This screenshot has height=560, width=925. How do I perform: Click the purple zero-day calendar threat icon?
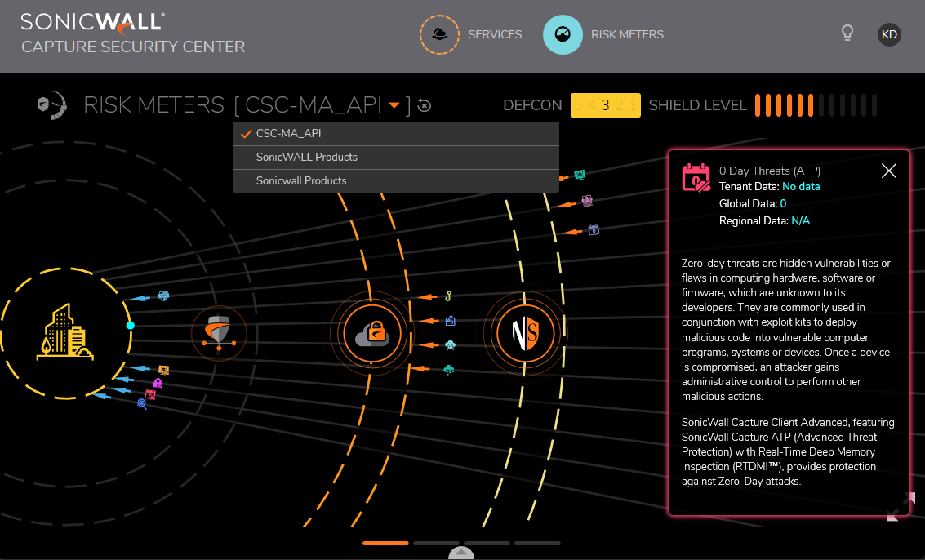[x=594, y=229]
